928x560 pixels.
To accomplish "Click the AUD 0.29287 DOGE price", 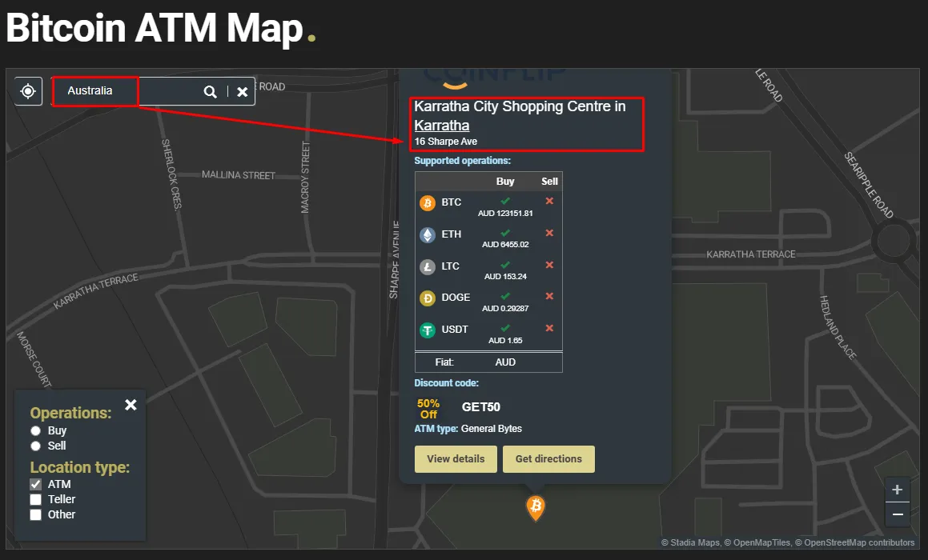I will (x=505, y=309).
